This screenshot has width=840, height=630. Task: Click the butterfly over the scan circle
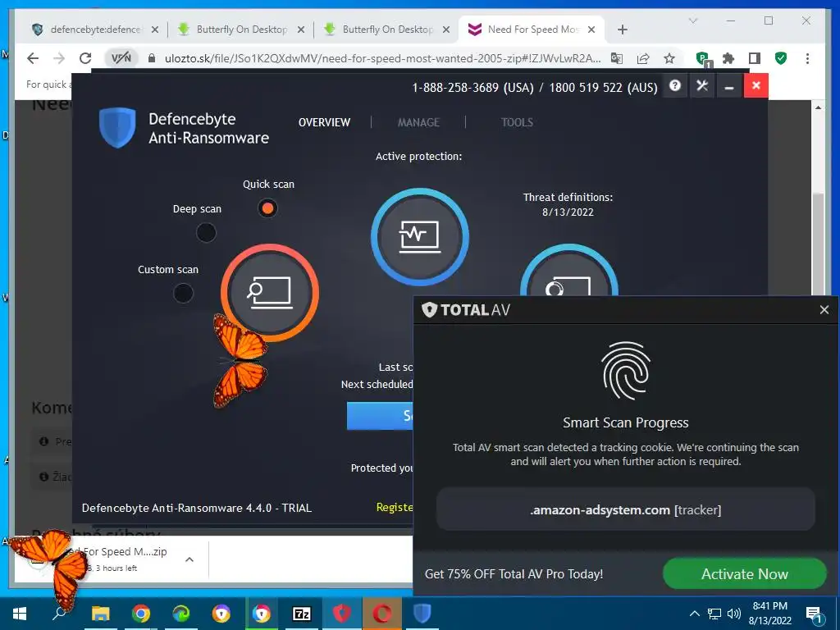[x=240, y=361]
